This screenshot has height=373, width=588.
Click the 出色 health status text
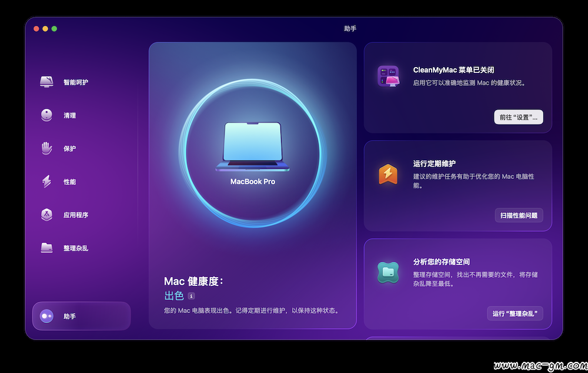click(174, 296)
